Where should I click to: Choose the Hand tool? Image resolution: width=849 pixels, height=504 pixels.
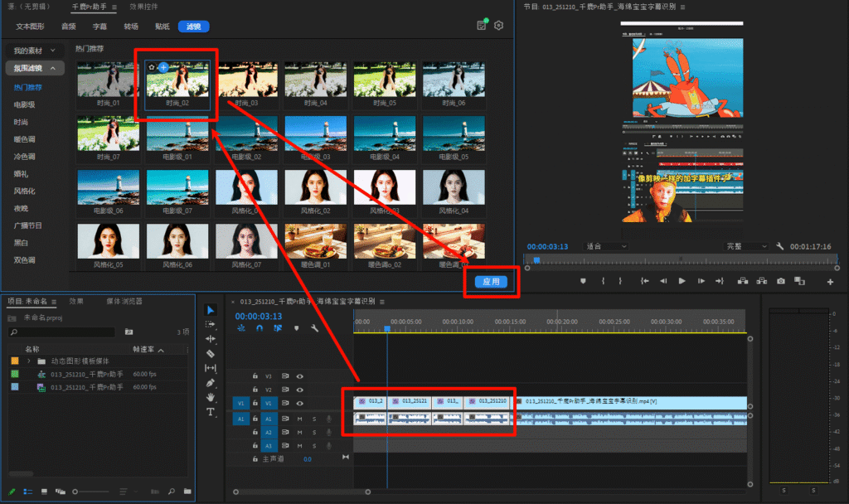[x=211, y=397]
